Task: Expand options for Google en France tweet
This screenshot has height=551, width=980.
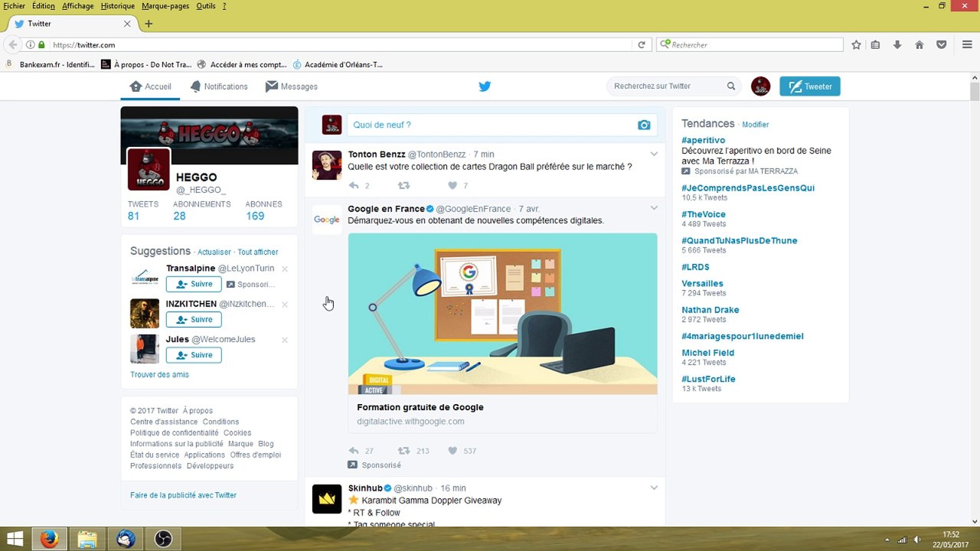Action: [x=654, y=208]
